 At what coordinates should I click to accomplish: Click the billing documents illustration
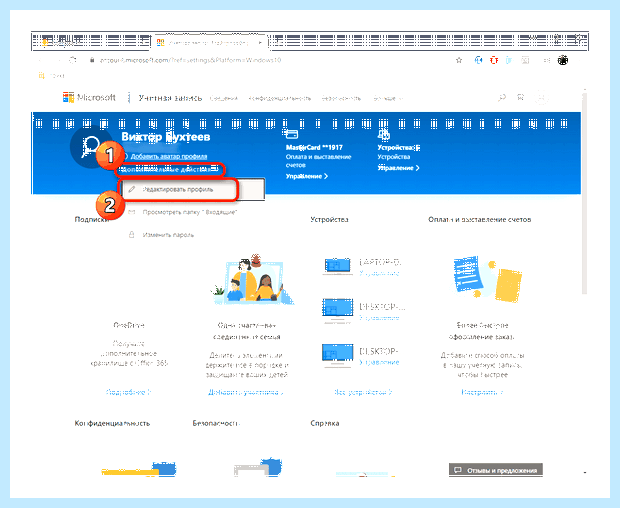tap(487, 279)
